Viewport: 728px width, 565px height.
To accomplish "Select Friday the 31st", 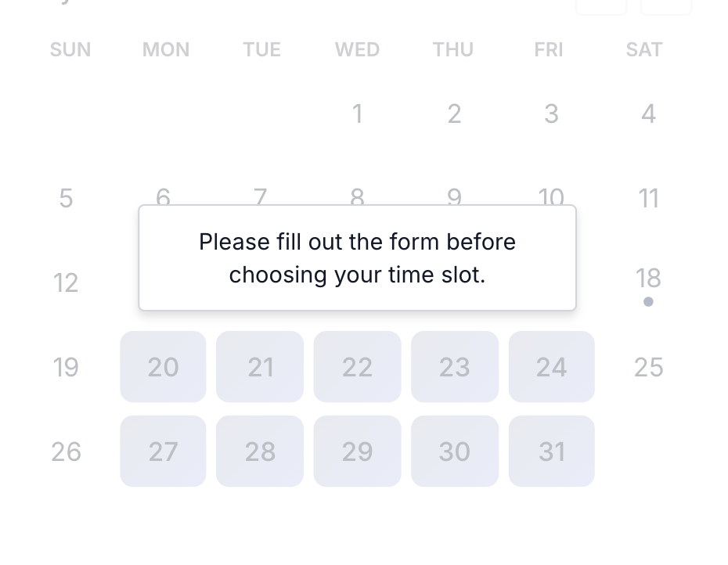I will pos(552,452).
